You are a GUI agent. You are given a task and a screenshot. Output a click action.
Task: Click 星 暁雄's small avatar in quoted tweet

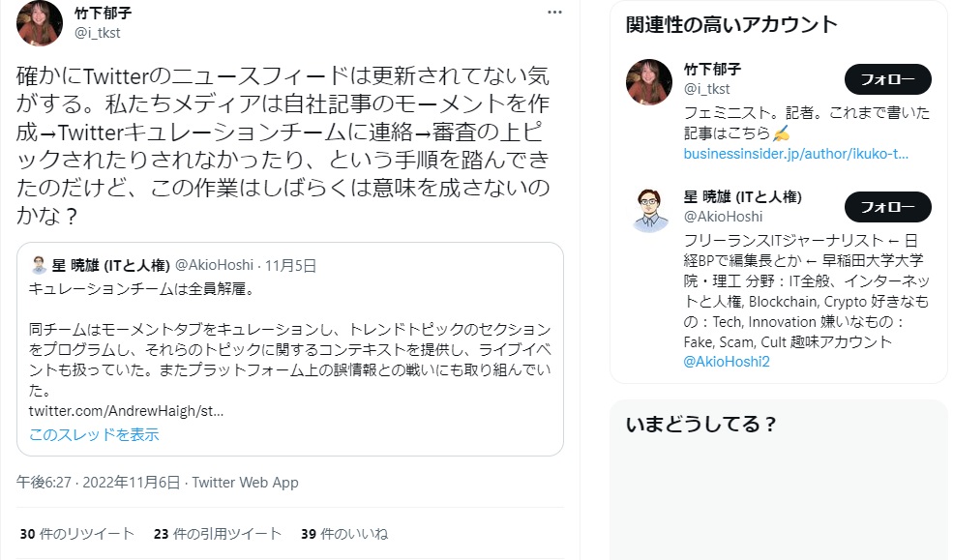point(40,265)
